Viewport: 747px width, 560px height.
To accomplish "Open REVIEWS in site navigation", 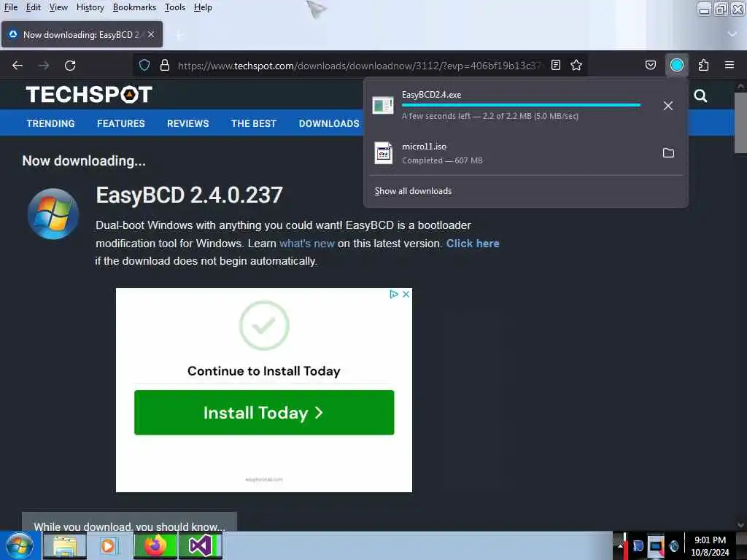I will pos(187,123).
